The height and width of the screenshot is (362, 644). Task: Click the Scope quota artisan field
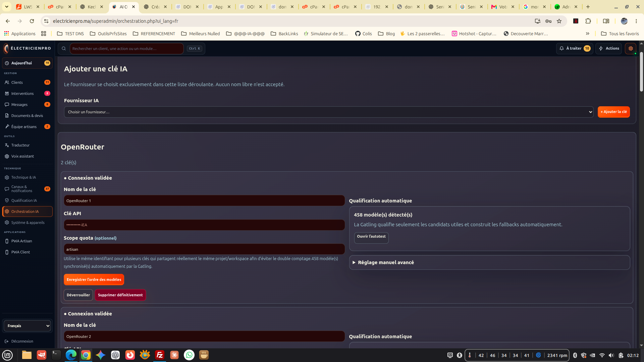coord(204,249)
